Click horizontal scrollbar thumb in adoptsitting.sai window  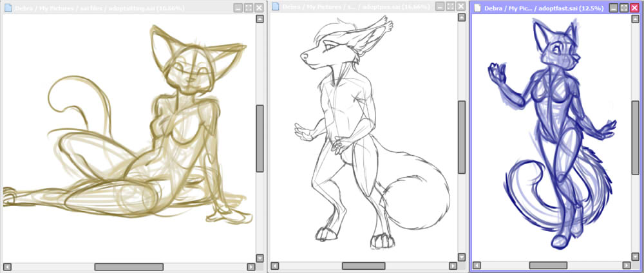point(129,267)
